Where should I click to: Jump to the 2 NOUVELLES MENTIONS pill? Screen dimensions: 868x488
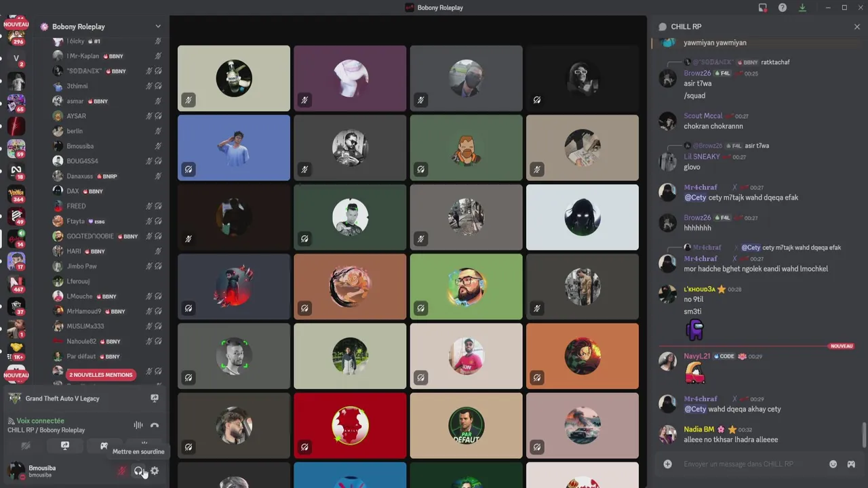(101, 375)
